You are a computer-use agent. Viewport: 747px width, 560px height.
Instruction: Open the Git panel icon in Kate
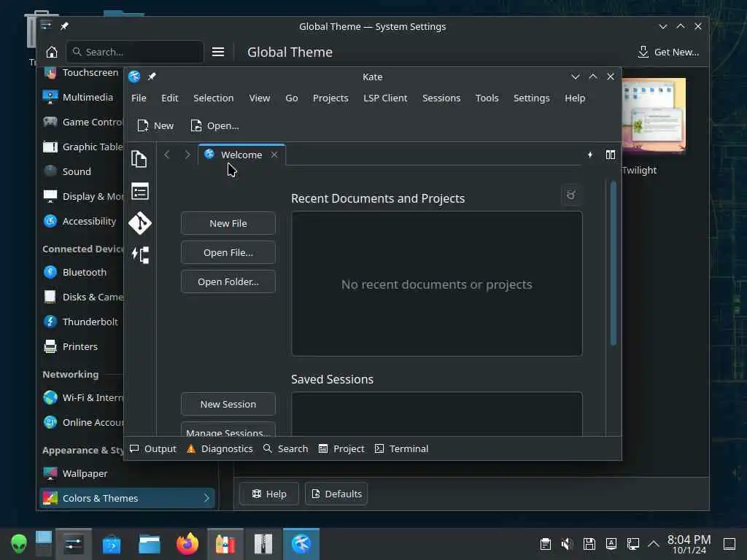(139, 223)
